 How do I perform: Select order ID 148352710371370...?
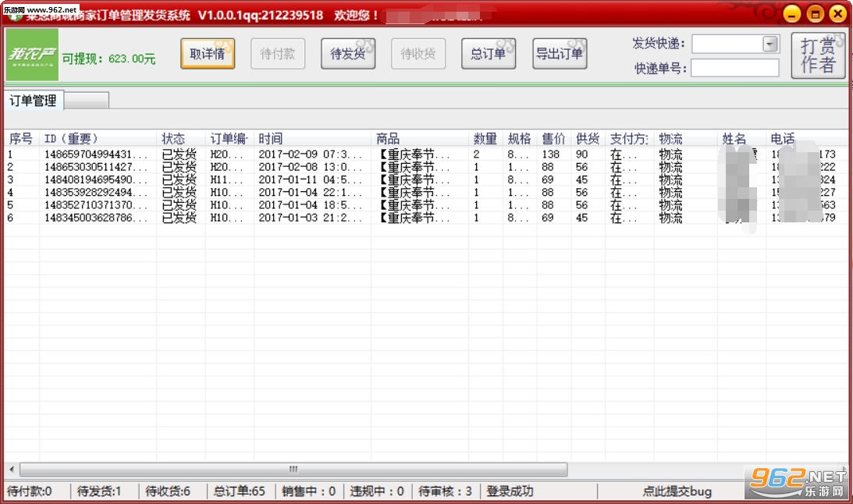click(96, 205)
